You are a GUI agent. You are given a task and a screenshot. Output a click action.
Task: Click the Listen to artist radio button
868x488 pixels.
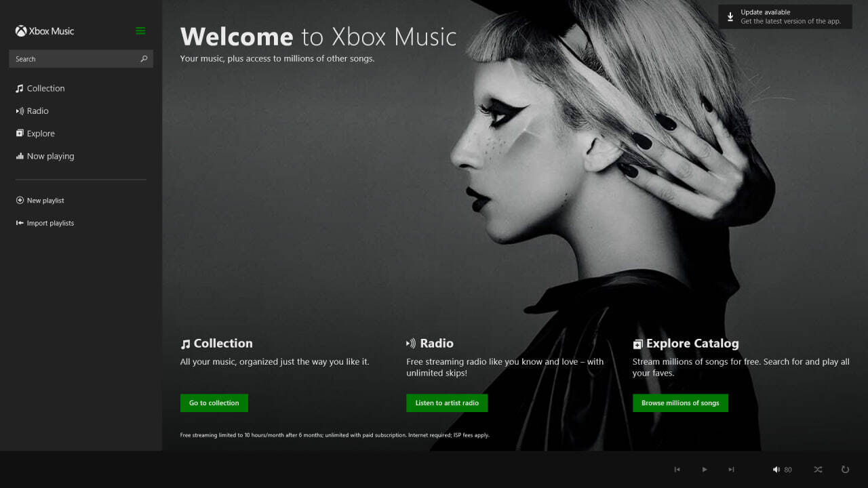coord(447,403)
